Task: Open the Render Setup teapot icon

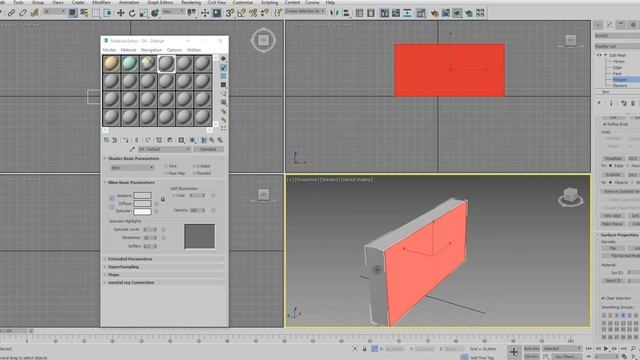Action: coord(435,13)
